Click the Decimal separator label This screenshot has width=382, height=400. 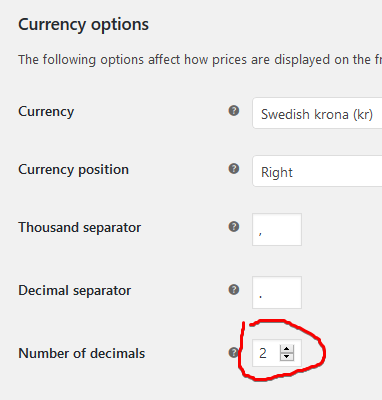[75, 290]
